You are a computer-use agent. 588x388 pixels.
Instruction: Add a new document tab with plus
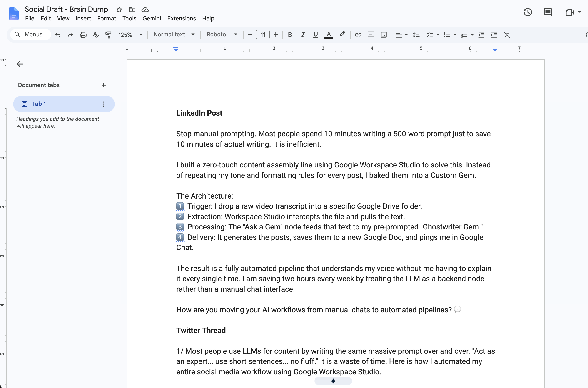tap(104, 85)
